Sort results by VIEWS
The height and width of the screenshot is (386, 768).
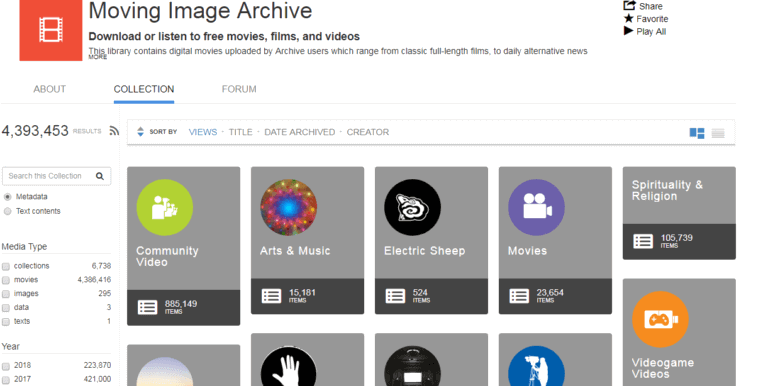[203, 132]
